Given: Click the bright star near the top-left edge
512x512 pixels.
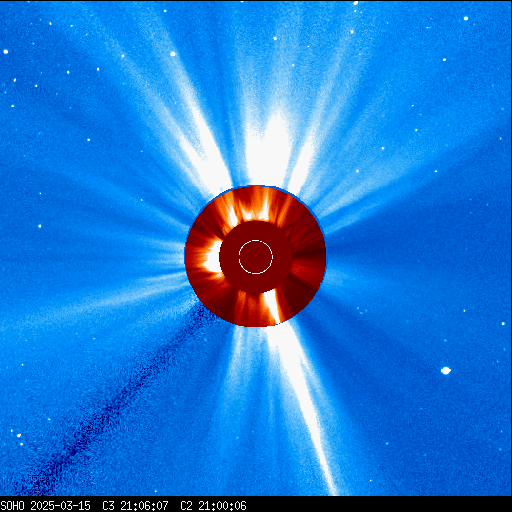Looking at the screenshot, I should (x=6, y=51).
